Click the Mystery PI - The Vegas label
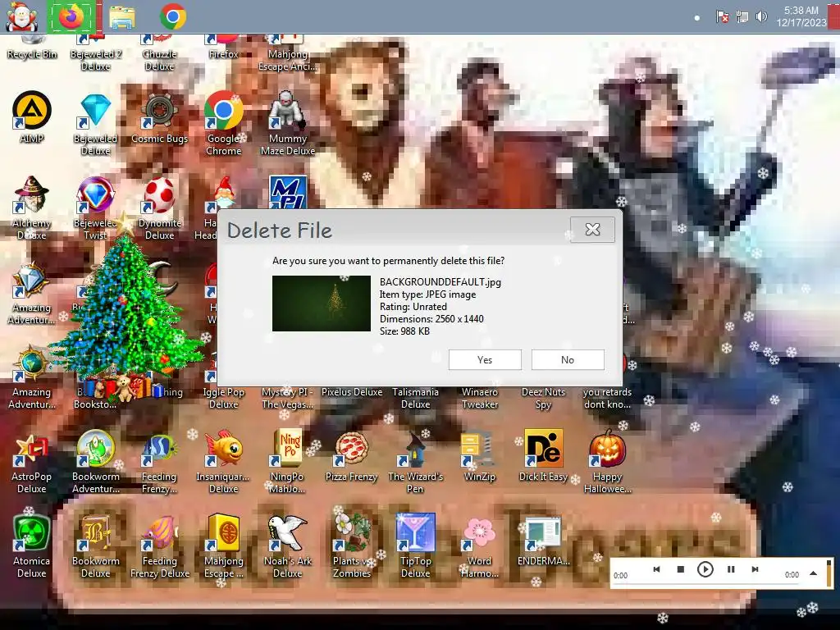Viewport: 840px width, 630px height. (288, 398)
